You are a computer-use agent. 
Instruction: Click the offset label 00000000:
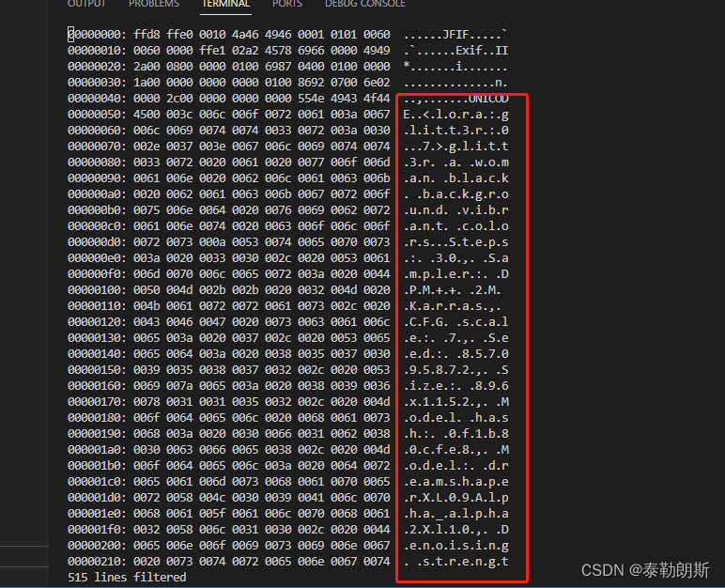(x=97, y=34)
